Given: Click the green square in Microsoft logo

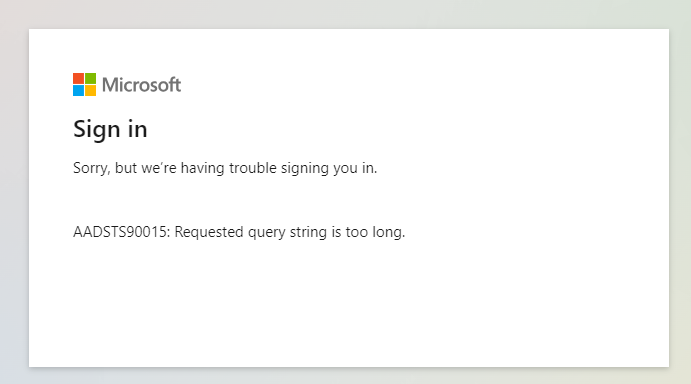Looking at the screenshot, I should (x=90, y=78).
